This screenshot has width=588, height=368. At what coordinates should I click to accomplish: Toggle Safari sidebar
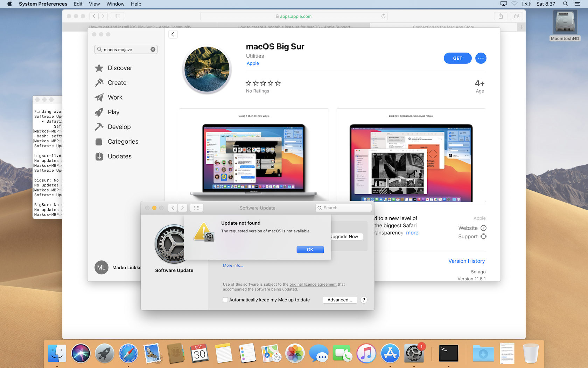(118, 16)
